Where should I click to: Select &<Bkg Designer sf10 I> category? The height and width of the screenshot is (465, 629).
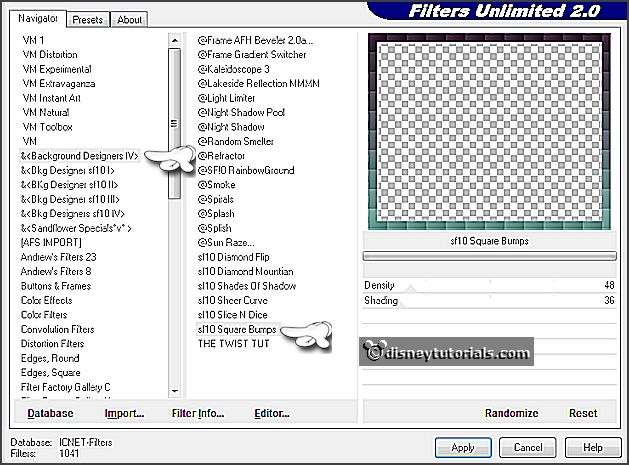pyautogui.click(x=68, y=171)
